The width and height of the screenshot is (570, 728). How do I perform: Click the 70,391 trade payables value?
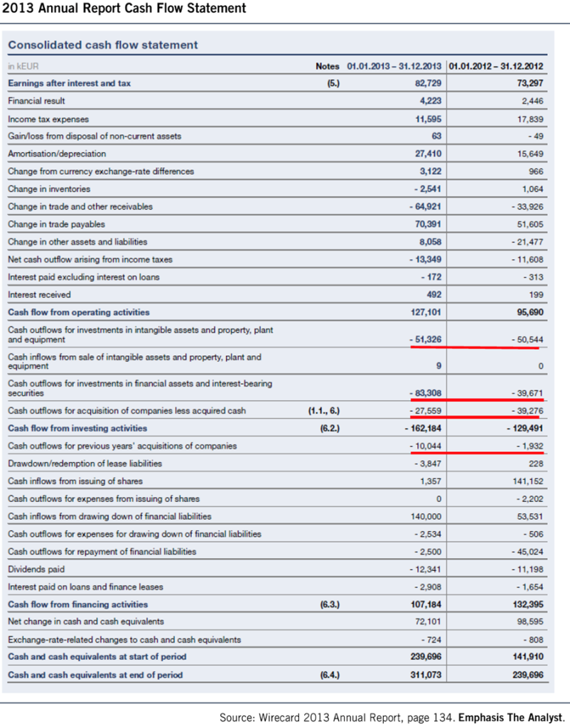tap(428, 225)
